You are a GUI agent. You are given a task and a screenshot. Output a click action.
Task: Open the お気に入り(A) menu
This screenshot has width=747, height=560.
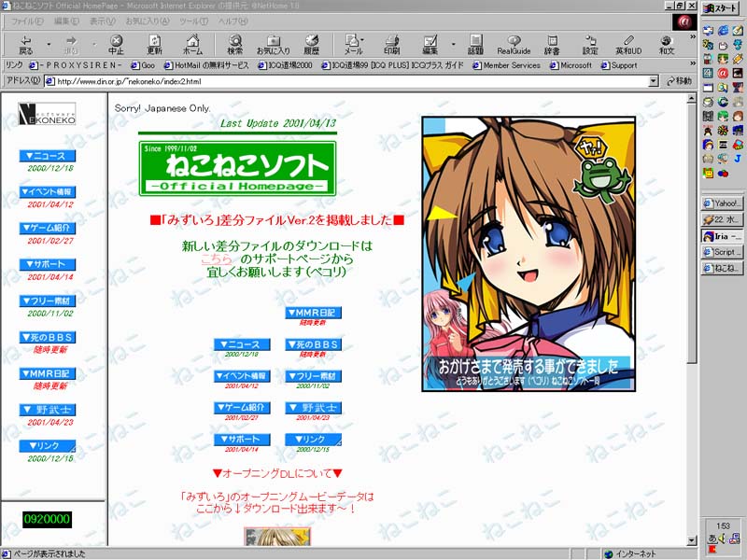(148, 21)
